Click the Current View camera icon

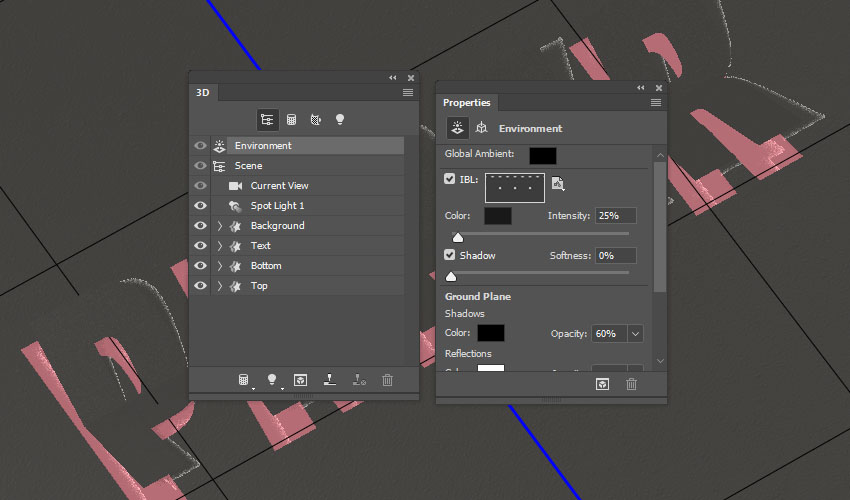[235, 186]
